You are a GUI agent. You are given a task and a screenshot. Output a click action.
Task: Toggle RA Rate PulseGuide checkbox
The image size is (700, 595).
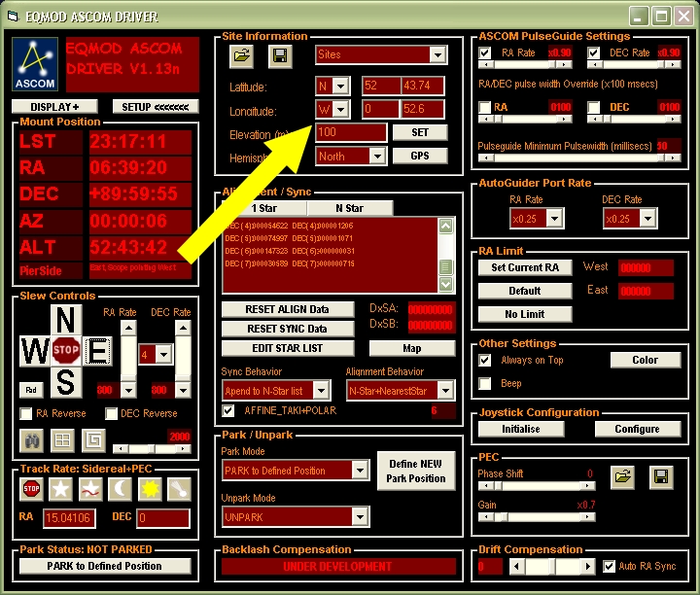(485, 53)
